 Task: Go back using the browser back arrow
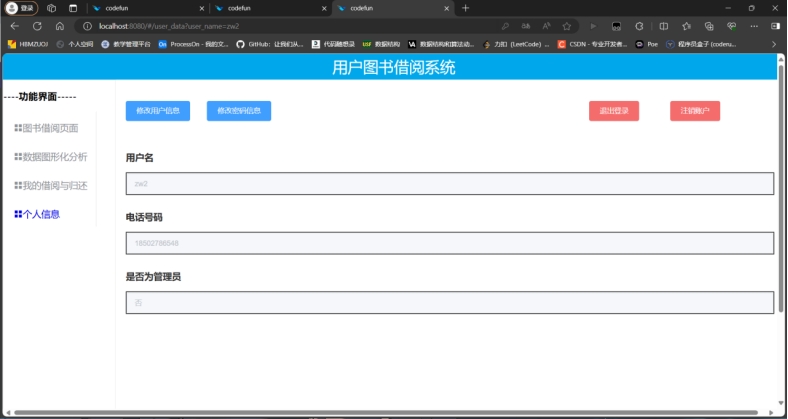point(14,26)
